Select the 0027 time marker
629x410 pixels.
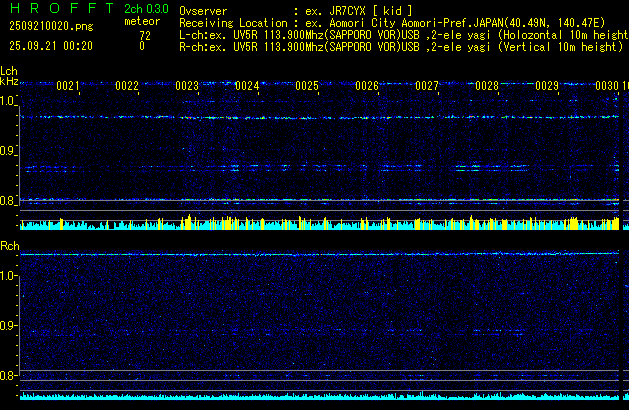point(427,87)
